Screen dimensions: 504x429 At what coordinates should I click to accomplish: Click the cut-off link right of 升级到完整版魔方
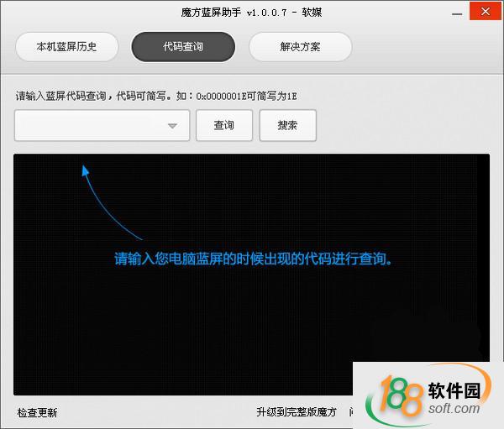(x=350, y=412)
